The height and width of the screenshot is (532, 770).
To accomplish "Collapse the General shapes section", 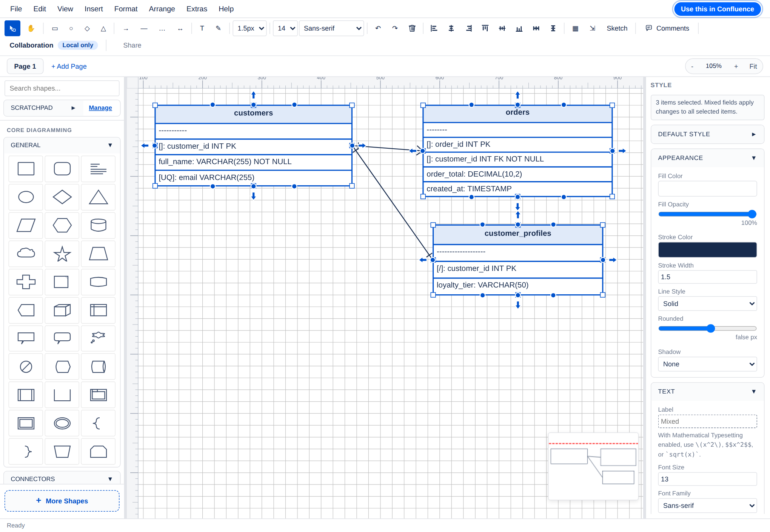I will point(62,145).
